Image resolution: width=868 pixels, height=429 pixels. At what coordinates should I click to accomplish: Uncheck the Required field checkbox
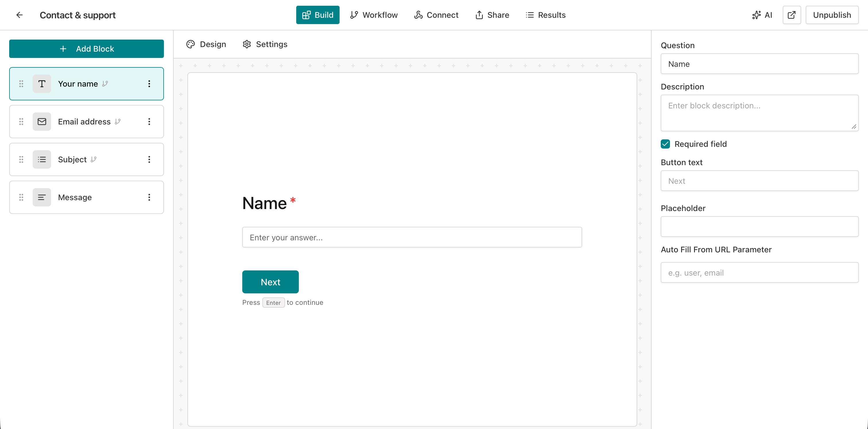[665, 144]
